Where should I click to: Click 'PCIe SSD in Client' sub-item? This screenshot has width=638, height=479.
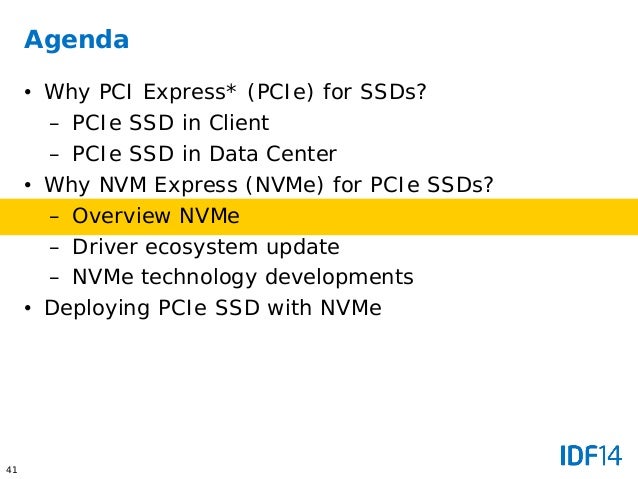point(170,123)
